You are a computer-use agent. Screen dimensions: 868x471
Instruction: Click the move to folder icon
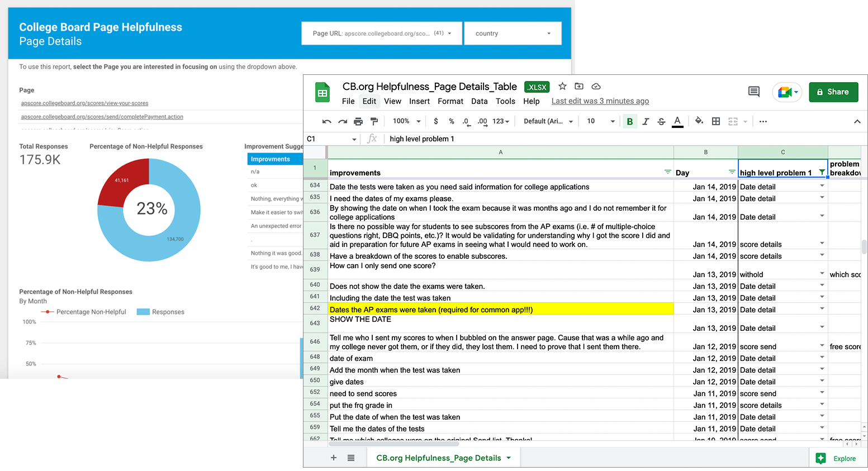click(579, 86)
